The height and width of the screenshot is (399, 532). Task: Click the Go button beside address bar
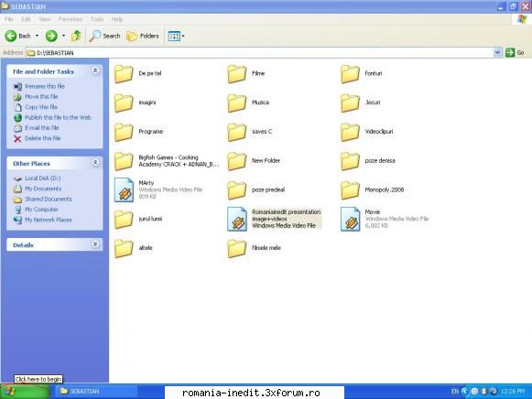[x=515, y=52]
